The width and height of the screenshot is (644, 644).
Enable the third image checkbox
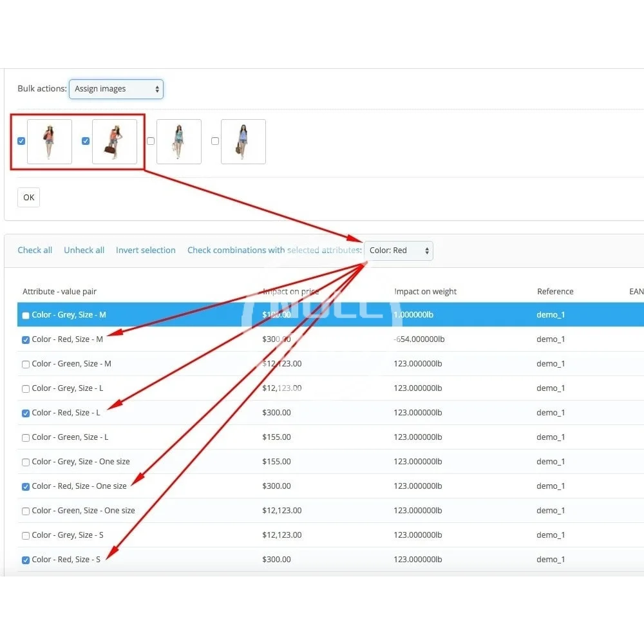pyautogui.click(x=151, y=141)
